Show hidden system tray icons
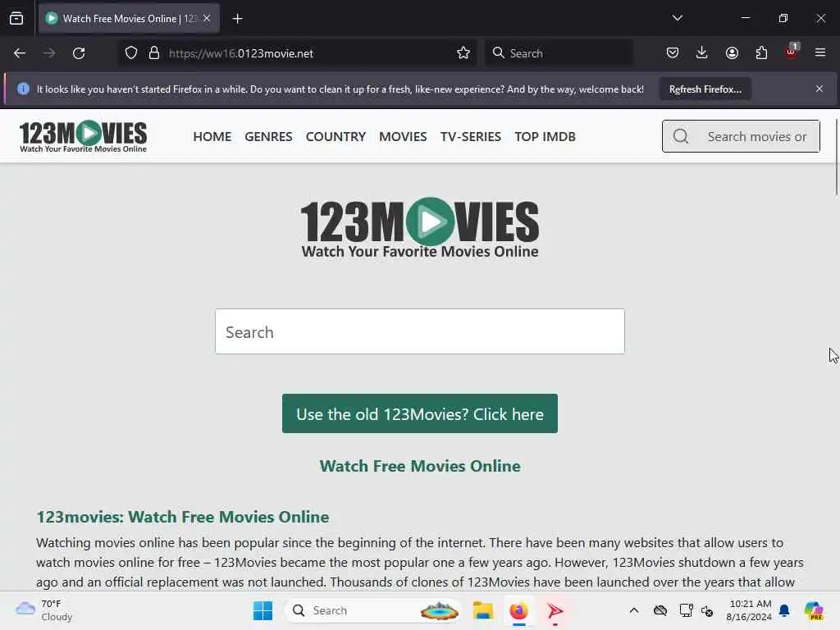The width and height of the screenshot is (840, 630). [x=634, y=610]
